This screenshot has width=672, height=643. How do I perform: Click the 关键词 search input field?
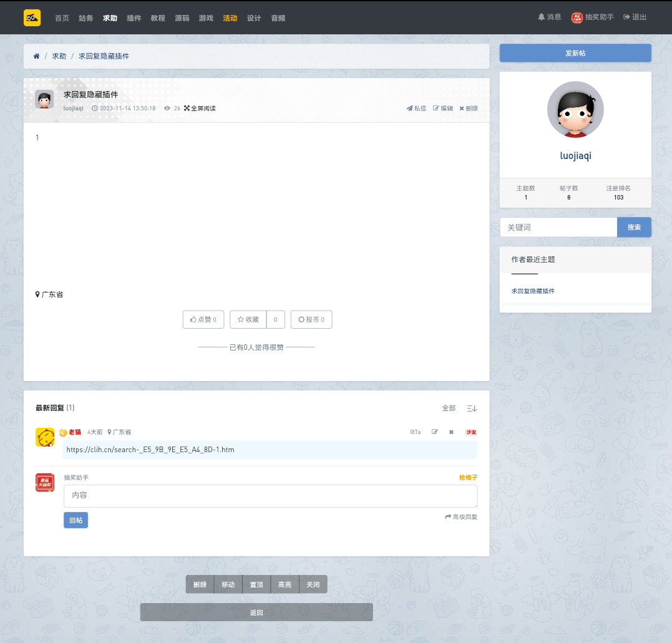pos(558,228)
